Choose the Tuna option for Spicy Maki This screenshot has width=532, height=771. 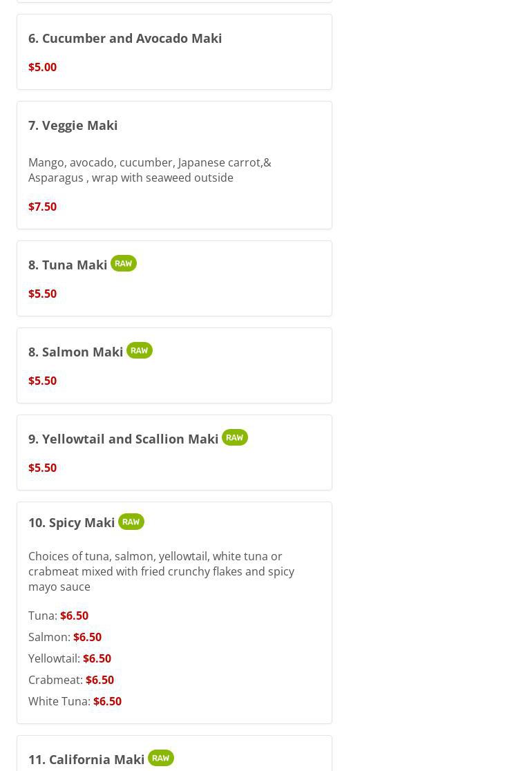click(58, 616)
